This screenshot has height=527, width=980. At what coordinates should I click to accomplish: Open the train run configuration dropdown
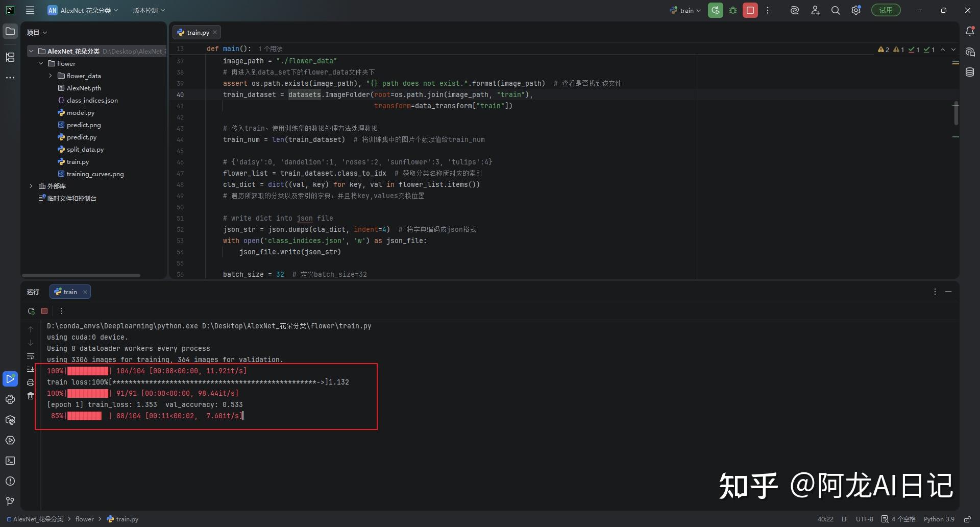click(x=685, y=10)
